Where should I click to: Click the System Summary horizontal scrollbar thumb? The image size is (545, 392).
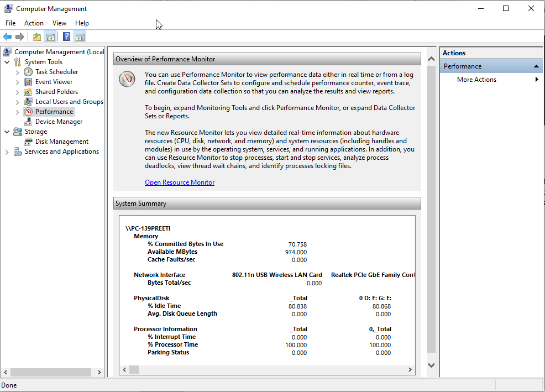coord(134,369)
